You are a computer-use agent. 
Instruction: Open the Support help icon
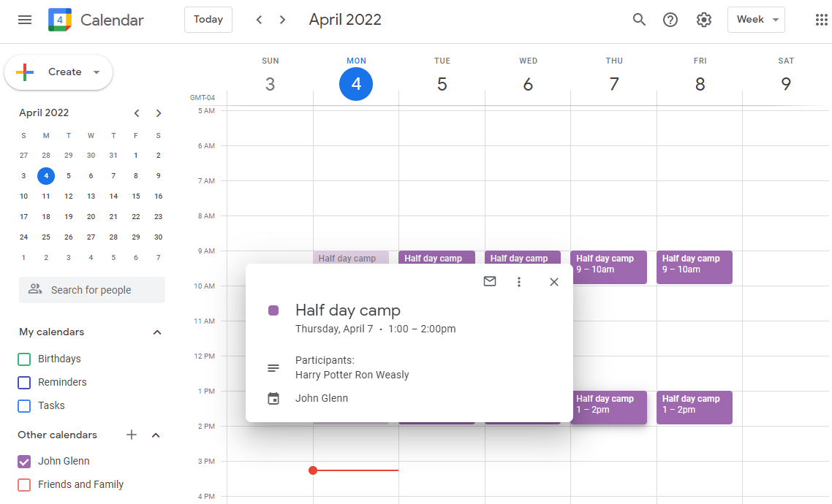670,20
